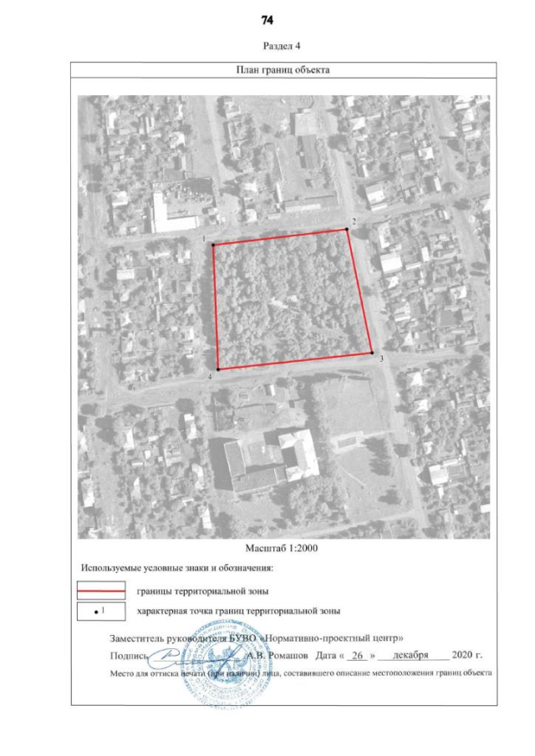Screen dimensions: 535x756
Task: Select the 'Масштаб 1:2000' scale text
Action: pos(281,549)
